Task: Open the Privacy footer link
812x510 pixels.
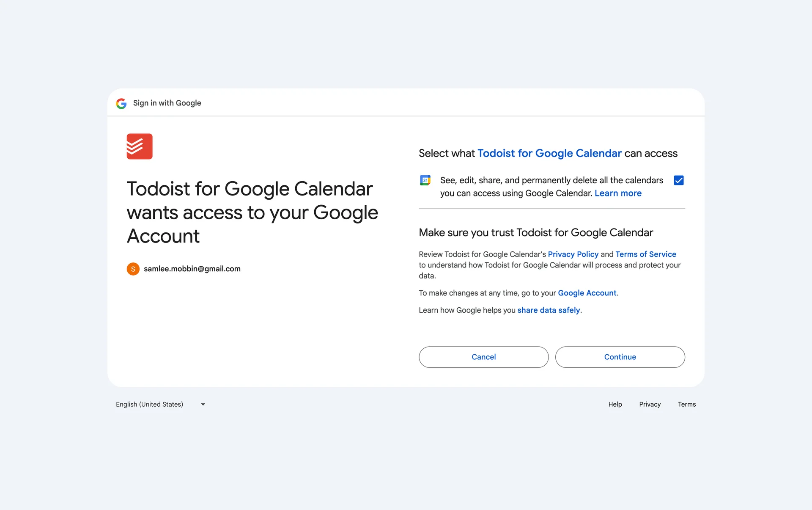Action: tap(650, 404)
